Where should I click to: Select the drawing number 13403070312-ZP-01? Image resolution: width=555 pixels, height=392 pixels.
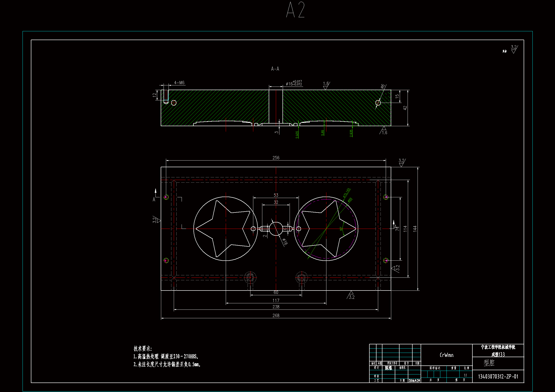pos(498,377)
